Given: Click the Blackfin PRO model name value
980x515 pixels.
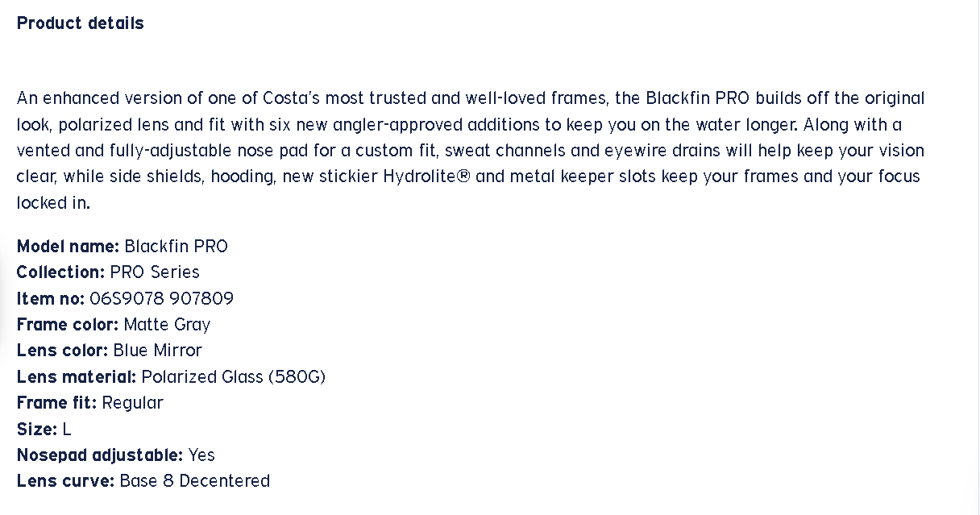Looking at the screenshot, I should tap(176, 246).
